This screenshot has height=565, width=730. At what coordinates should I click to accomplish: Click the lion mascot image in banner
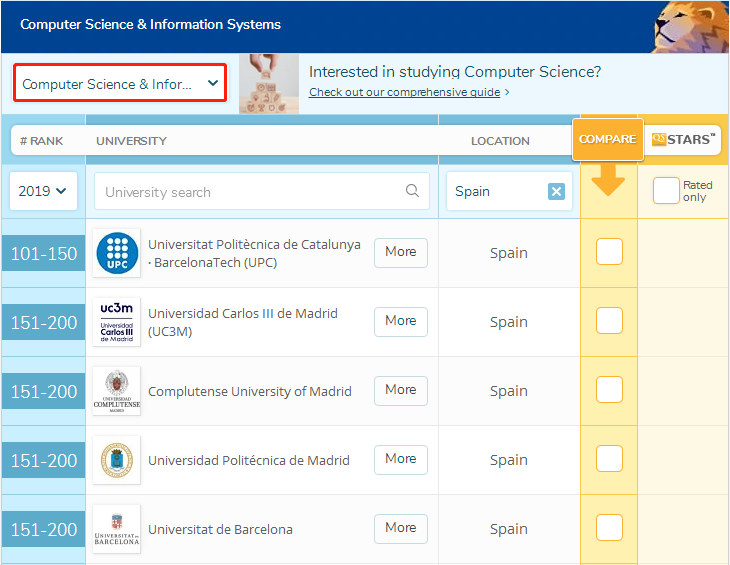691,27
